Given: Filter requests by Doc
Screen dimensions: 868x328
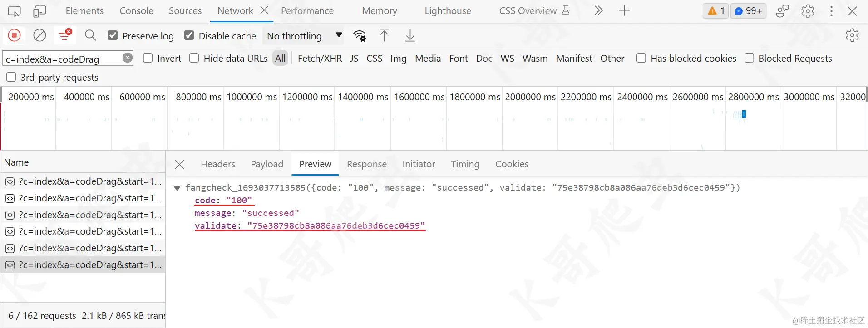Looking at the screenshot, I should [484, 58].
